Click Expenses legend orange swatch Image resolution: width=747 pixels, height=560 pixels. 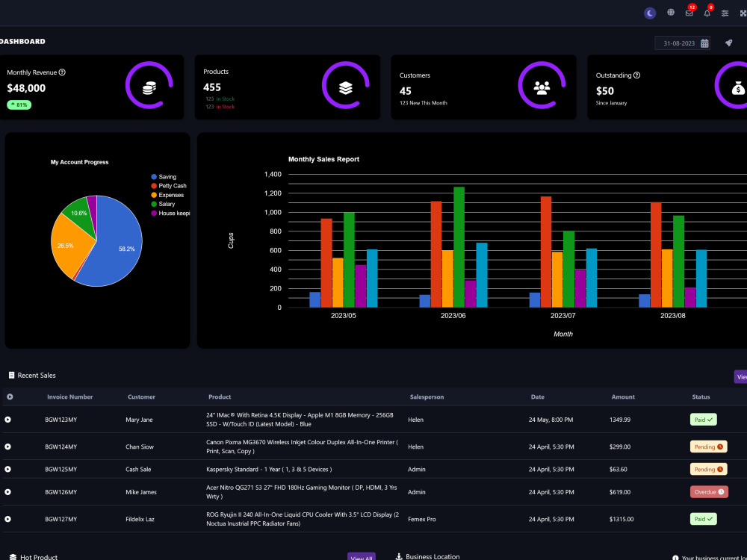tap(154, 195)
